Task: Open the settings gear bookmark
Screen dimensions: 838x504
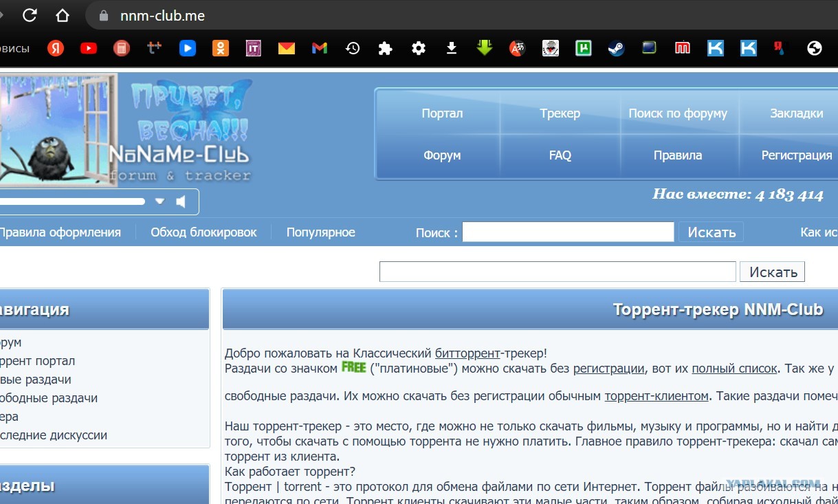Action: point(419,48)
